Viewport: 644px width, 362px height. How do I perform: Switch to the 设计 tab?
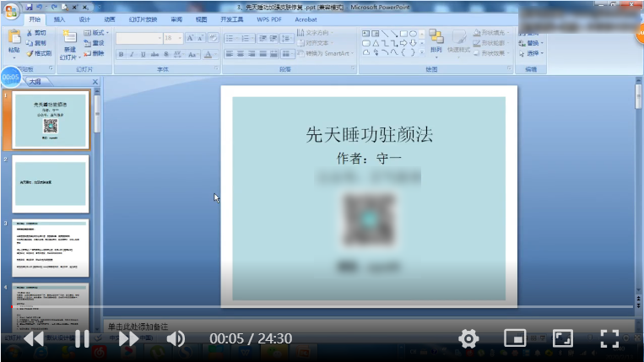click(x=84, y=19)
